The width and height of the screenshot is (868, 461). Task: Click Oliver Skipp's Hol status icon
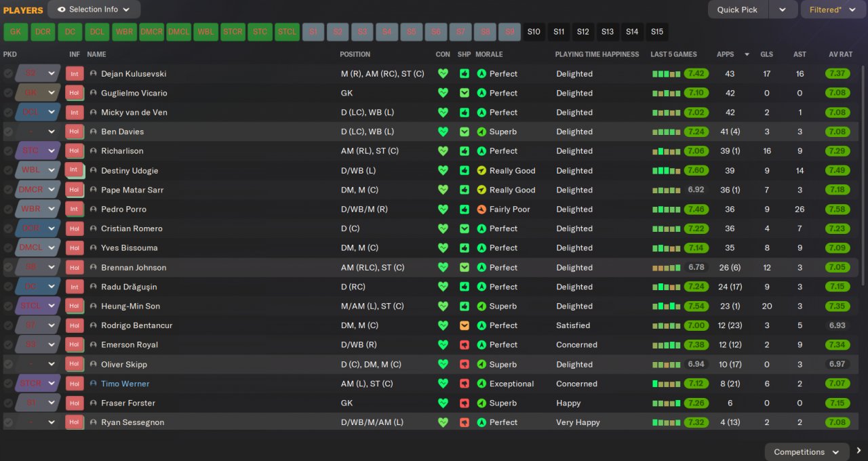[74, 364]
